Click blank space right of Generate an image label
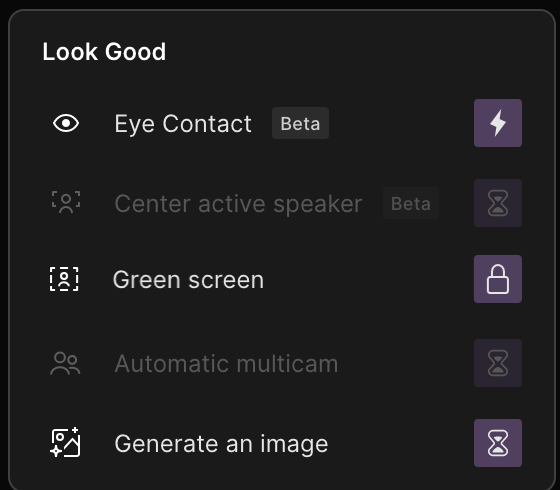This screenshot has height=490, width=560. 400,444
